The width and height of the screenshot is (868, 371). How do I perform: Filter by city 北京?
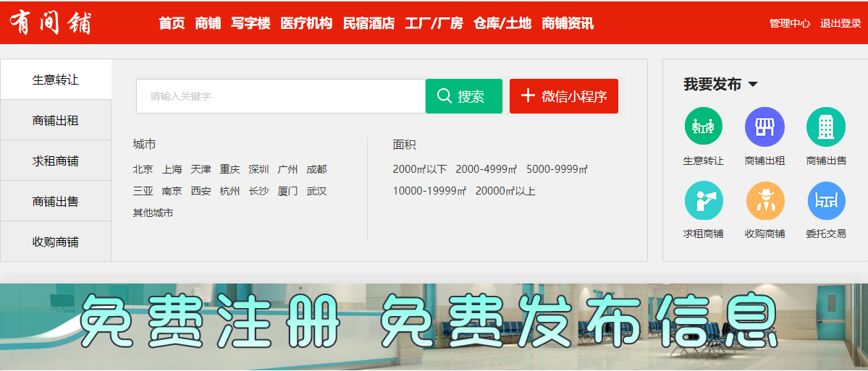pyautogui.click(x=143, y=169)
